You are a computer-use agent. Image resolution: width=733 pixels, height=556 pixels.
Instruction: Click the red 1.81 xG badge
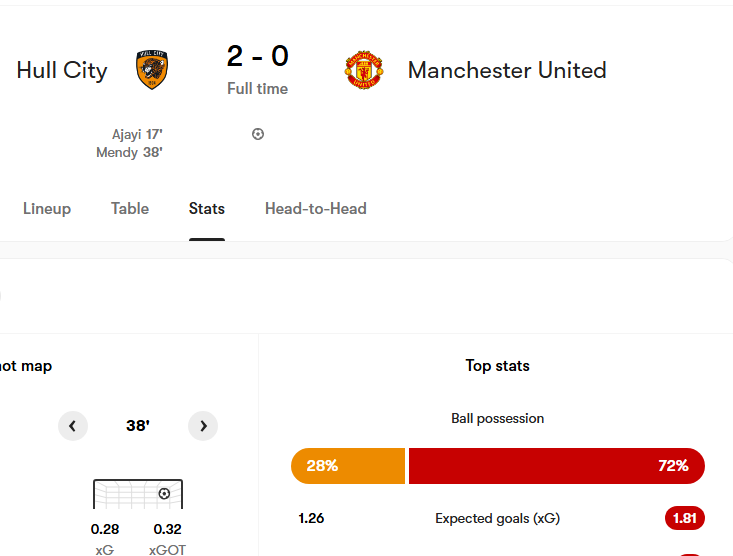tap(685, 518)
